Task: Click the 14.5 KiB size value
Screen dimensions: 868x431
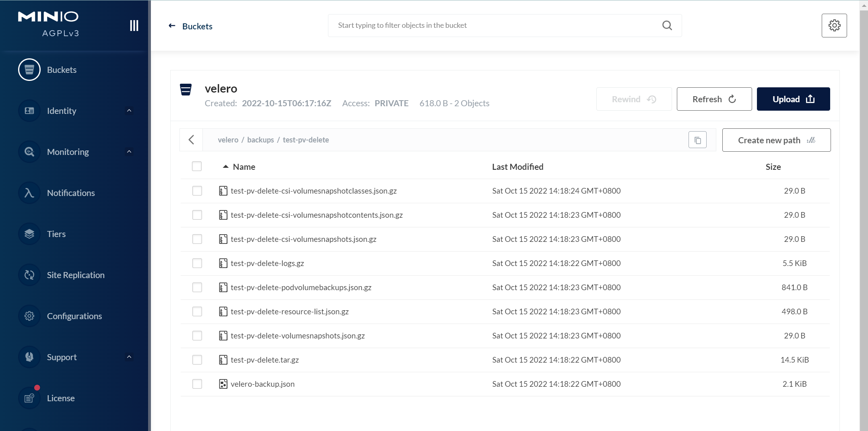Action: pos(794,360)
